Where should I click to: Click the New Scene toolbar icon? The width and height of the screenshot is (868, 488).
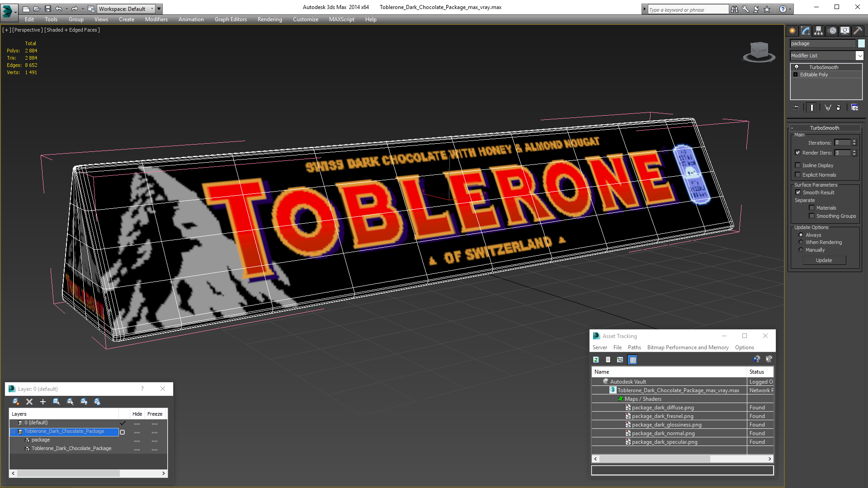pos(26,9)
